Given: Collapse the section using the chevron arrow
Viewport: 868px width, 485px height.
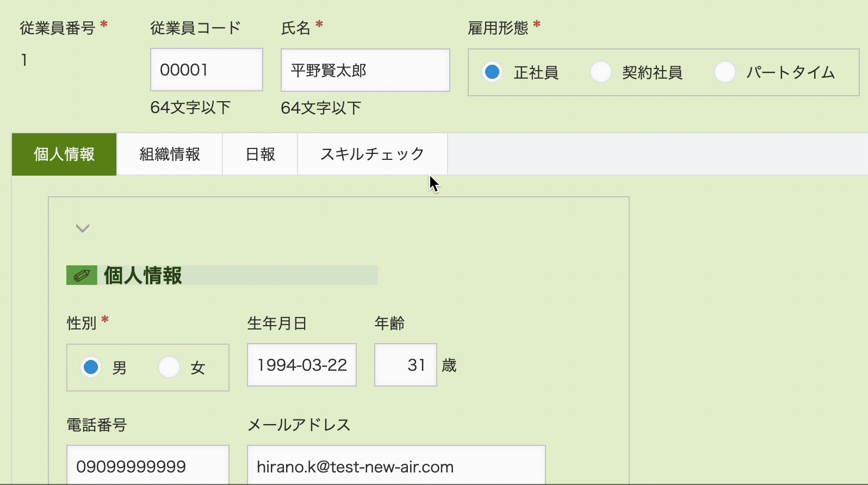Looking at the screenshot, I should tap(83, 228).
